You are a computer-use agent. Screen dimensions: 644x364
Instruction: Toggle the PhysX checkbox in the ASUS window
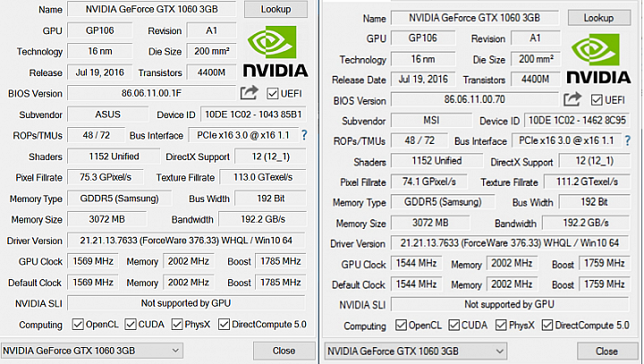[x=178, y=324]
